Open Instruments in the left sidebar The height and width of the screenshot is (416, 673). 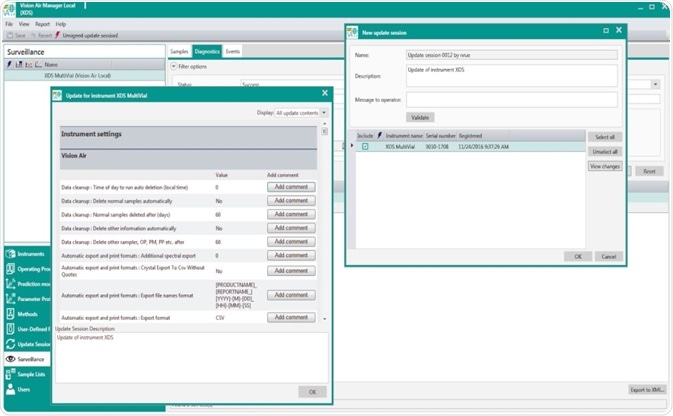27,254
